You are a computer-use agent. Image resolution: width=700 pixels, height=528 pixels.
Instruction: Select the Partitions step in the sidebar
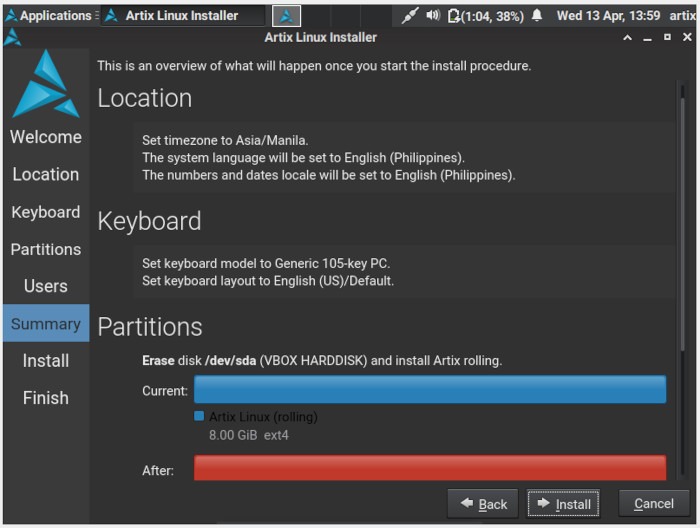pyautogui.click(x=46, y=249)
